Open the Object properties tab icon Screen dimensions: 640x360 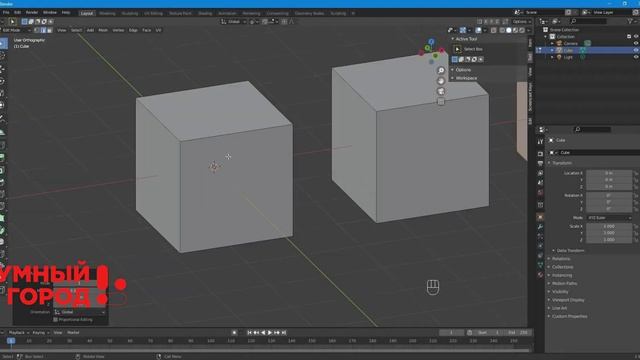pyautogui.click(x=540, y=217)
